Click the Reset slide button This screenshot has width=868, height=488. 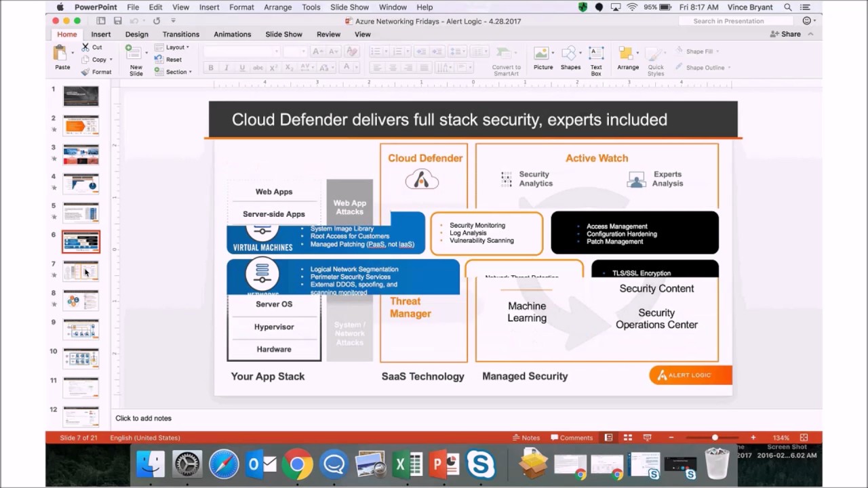pyautogui.click(x=168, y=60)
